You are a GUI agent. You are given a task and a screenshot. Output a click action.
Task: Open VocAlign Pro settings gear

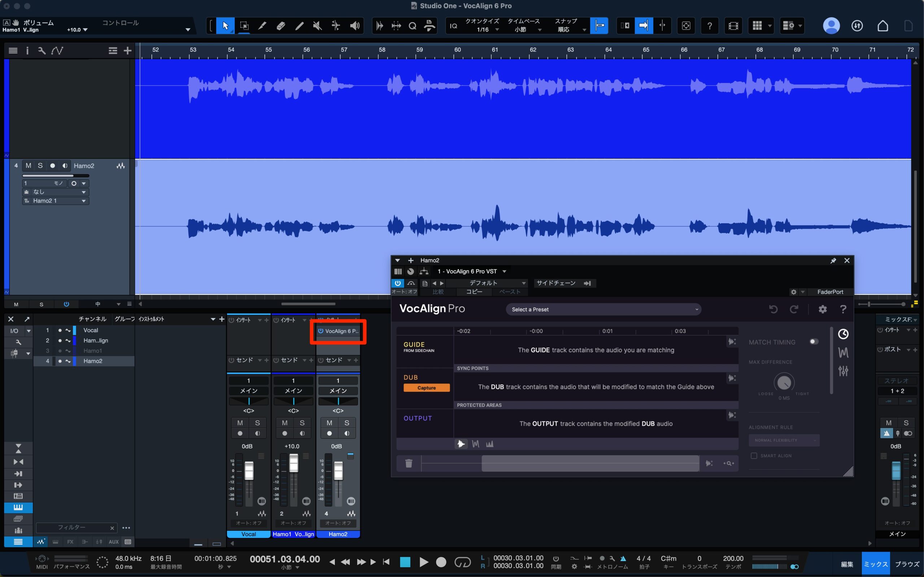click(823, 309)
